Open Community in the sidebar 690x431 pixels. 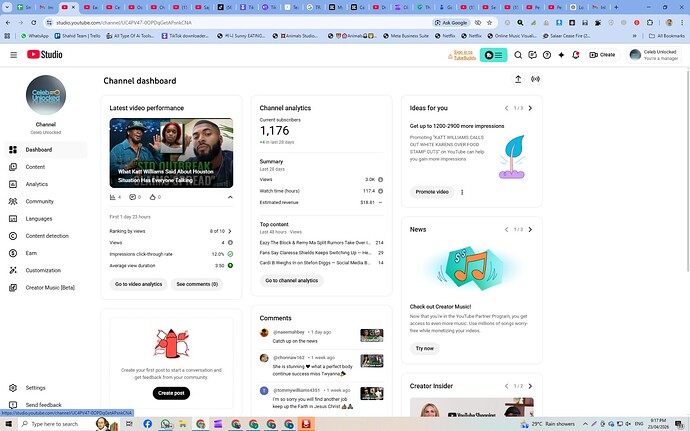pos(46,201)
